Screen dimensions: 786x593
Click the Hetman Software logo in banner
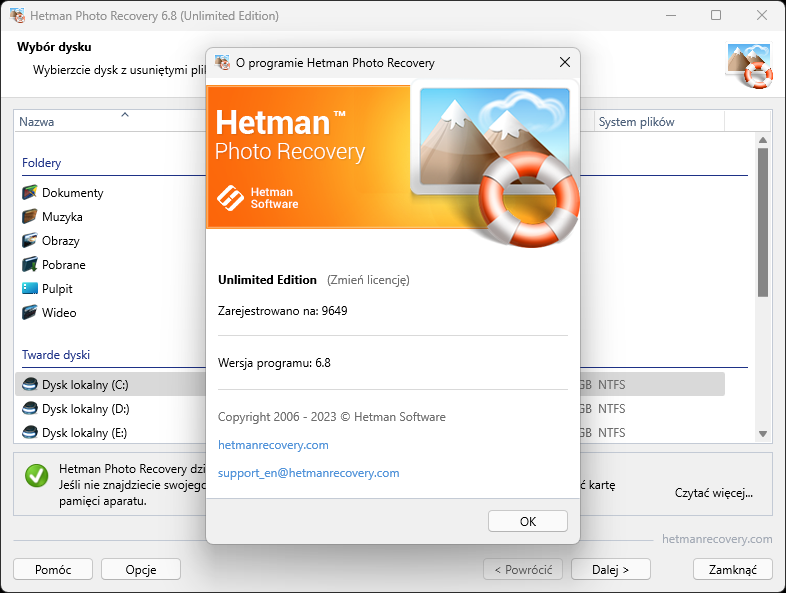[x=258, y=198]
